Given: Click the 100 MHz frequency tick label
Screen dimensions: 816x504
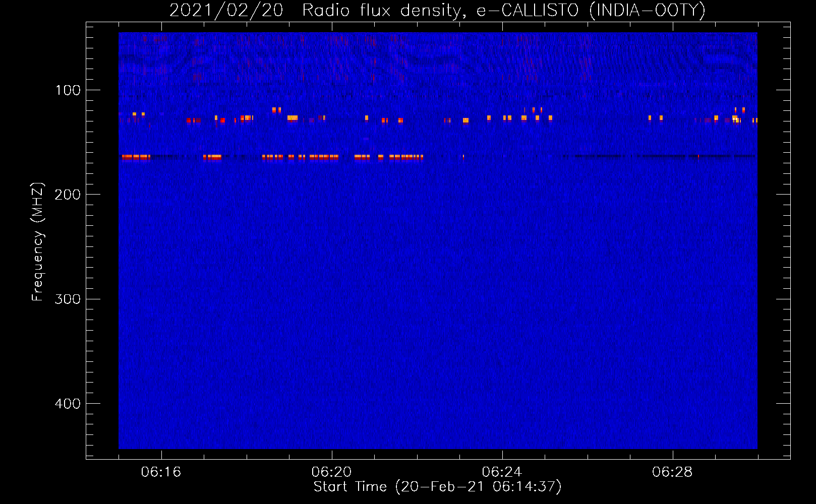Looking at the screenshot, I should (x=68, y=90).
